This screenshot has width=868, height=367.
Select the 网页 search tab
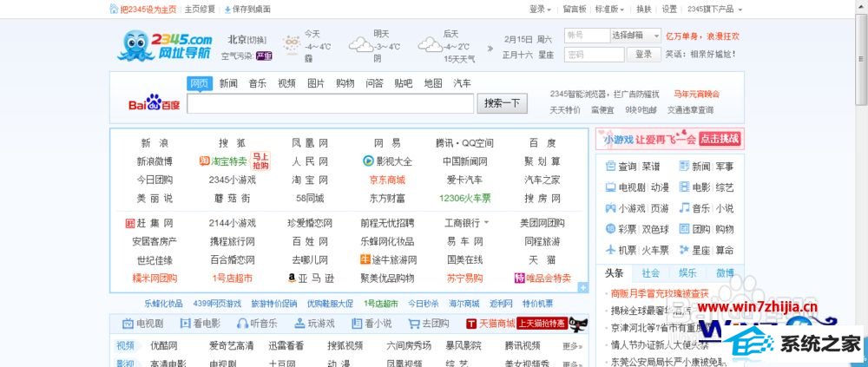200,83
